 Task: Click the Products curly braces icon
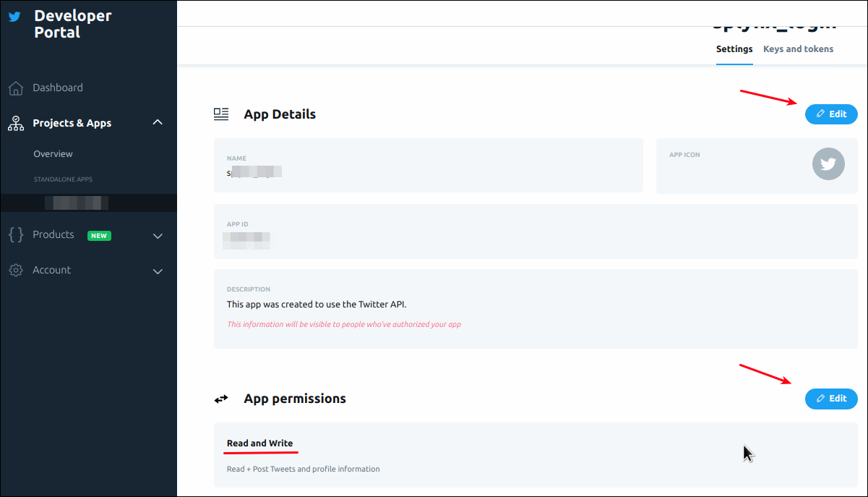[16, 235]
